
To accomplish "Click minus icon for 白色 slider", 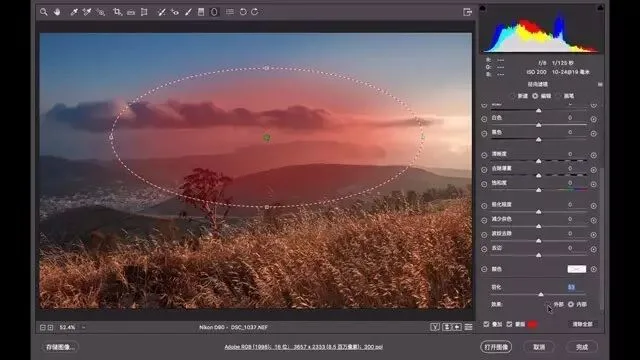I will [x=484, y=119].
